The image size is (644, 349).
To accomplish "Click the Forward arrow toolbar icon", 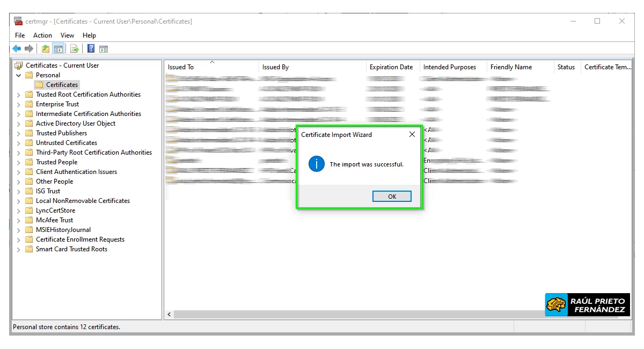I will pos(29,49).
